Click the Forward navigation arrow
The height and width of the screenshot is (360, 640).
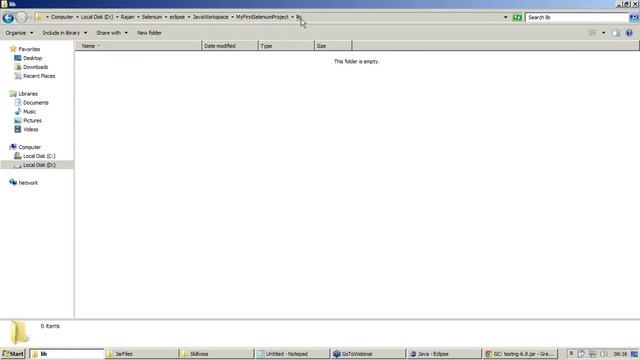click(21, 18)
